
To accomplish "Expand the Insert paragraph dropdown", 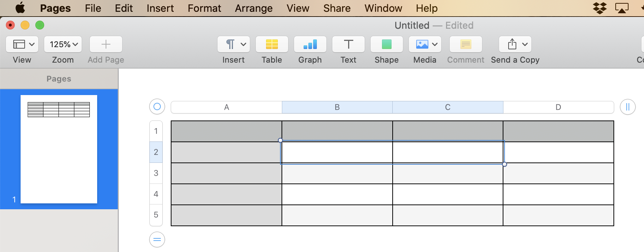I will pos(233,45).
